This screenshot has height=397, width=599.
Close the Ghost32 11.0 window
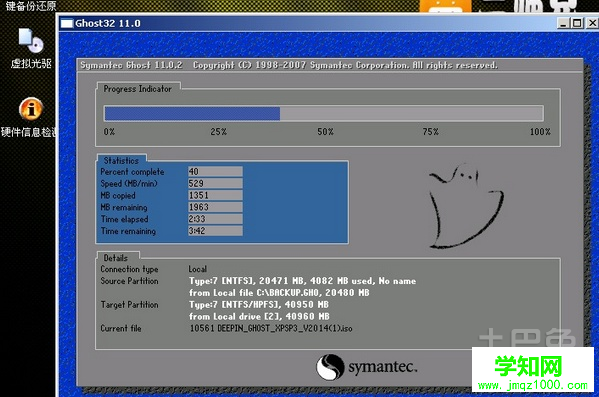click(x=592, y=23)
